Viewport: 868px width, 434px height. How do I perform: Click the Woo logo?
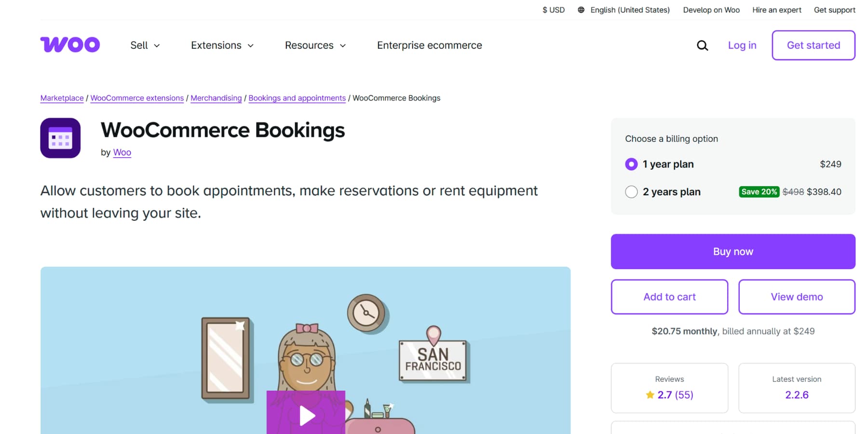[x=70, y=44]
